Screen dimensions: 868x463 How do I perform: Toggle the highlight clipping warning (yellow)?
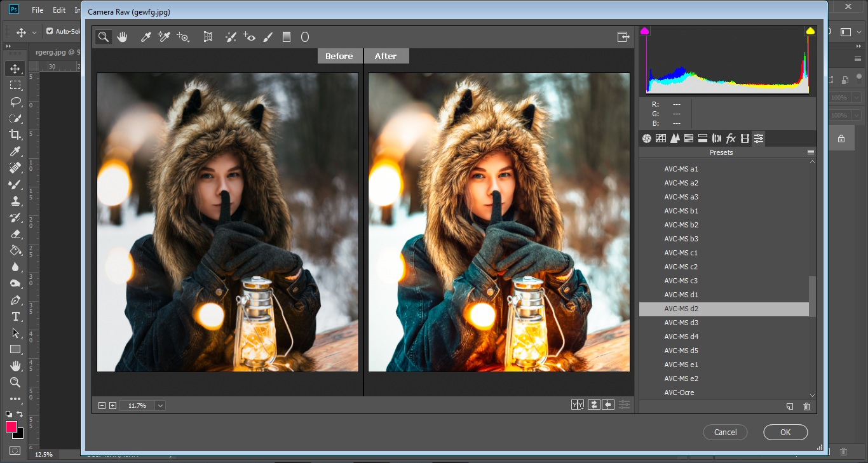point(810,30)
